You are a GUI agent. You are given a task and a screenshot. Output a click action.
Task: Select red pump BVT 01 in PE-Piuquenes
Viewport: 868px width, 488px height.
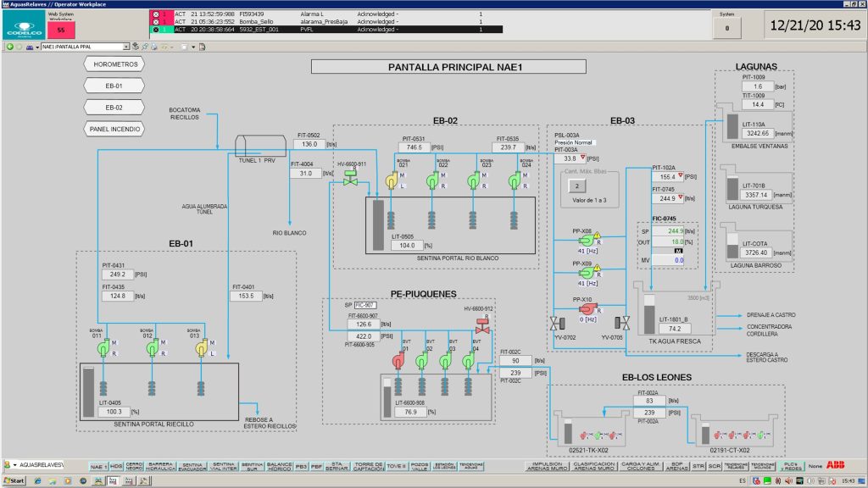point(398,362)
